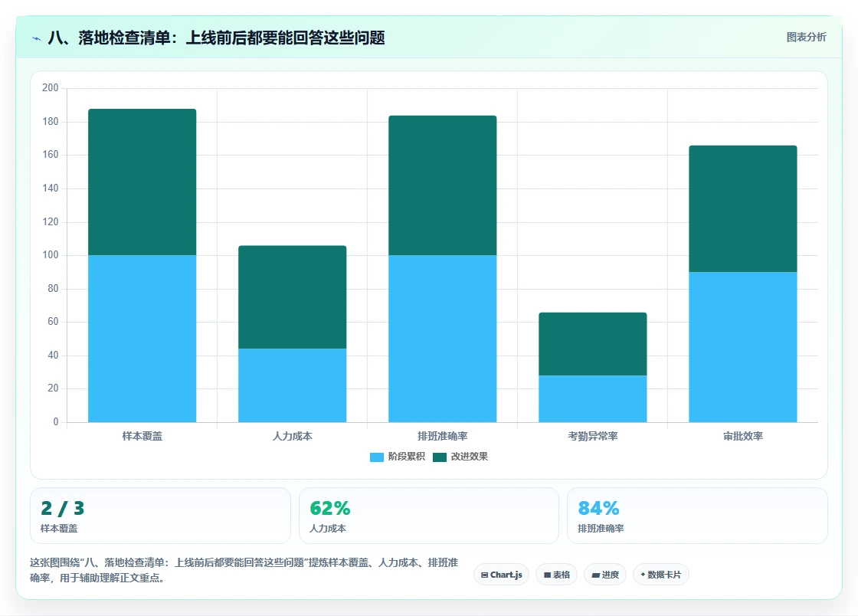Click the 审批效率 x-axis label
858x616 pixels.
[x=743, y=436]
